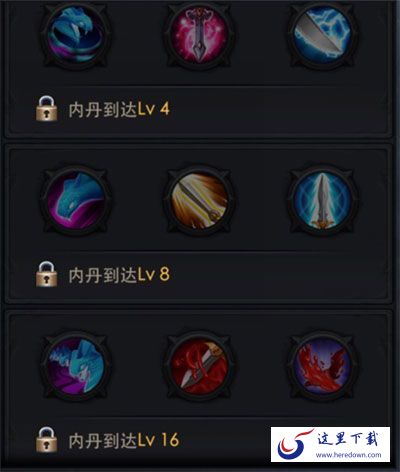Image resolution: width=400 pixels, height=472 pixels.
Task: Click the padlock beside 内丹到达Lv 4
Action: (46, 108)
